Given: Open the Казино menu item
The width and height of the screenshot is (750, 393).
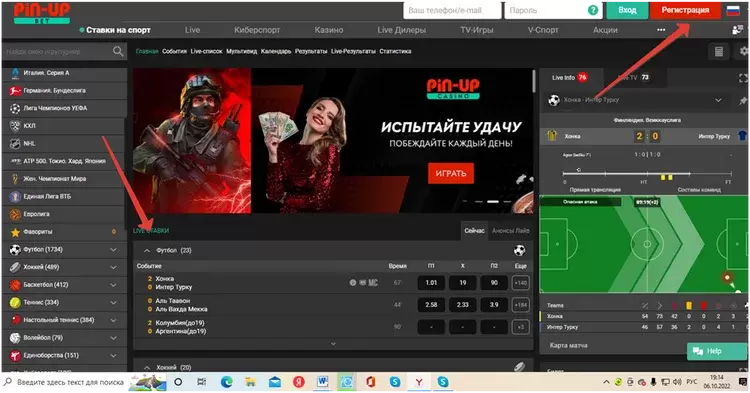Looking at the screenshot, I should point(329,30).
